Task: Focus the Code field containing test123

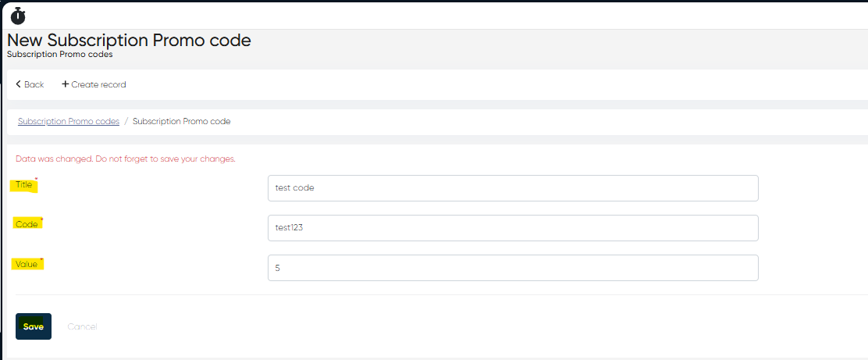Action: tap(512, 228)
